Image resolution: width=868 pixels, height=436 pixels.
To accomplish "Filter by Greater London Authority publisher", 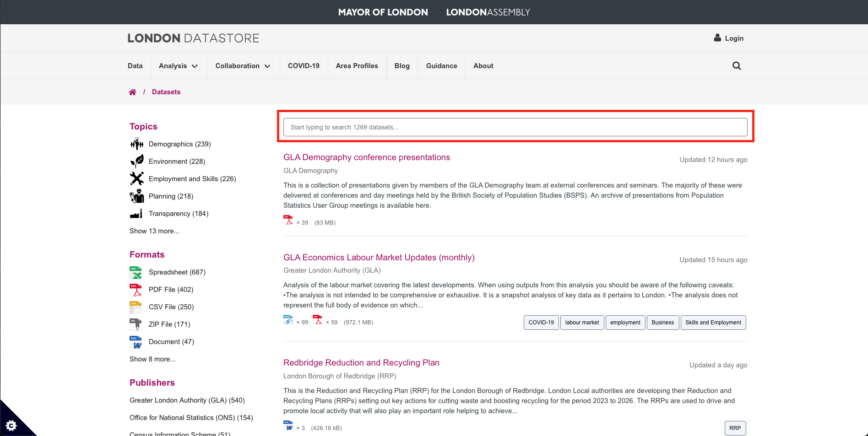I will [x=187, y=400].
